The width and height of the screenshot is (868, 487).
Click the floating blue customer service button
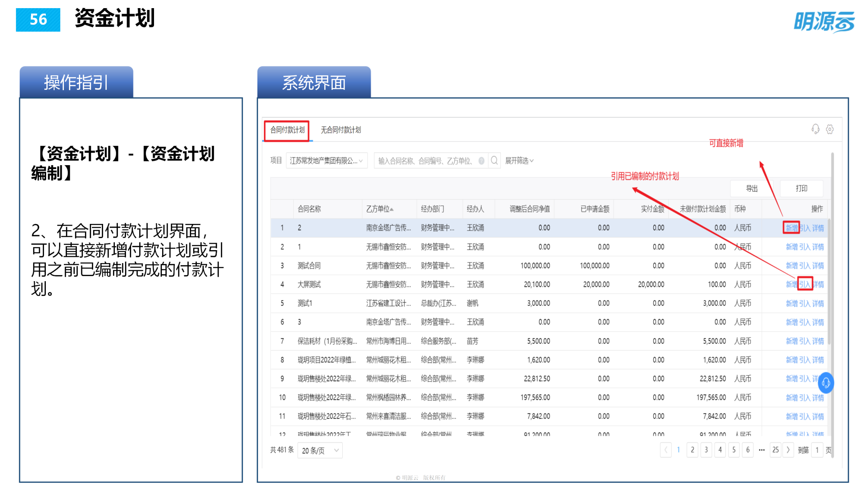pyautogui.click(x=826, y=383)
